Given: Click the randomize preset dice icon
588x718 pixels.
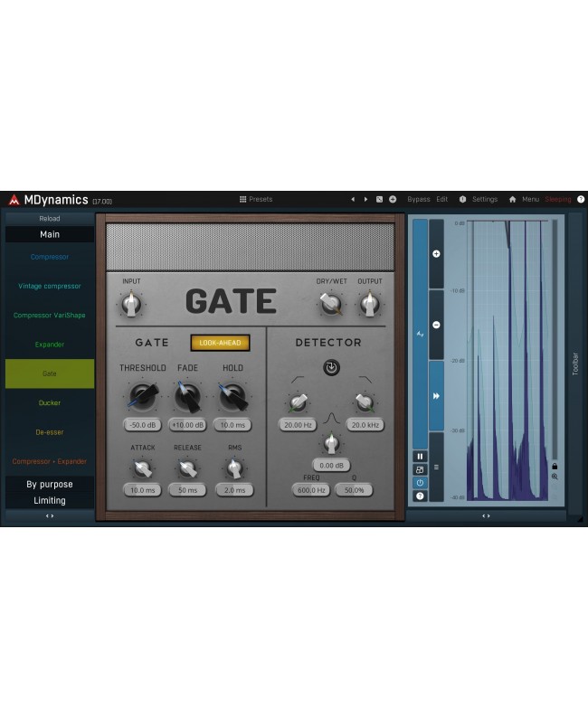Looking at the screenshot, I should pos(379,199).
